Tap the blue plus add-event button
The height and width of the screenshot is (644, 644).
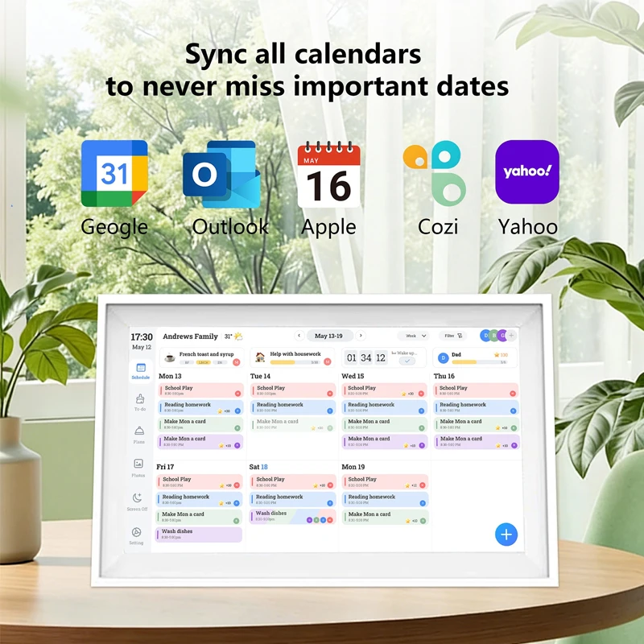point(506,535)
